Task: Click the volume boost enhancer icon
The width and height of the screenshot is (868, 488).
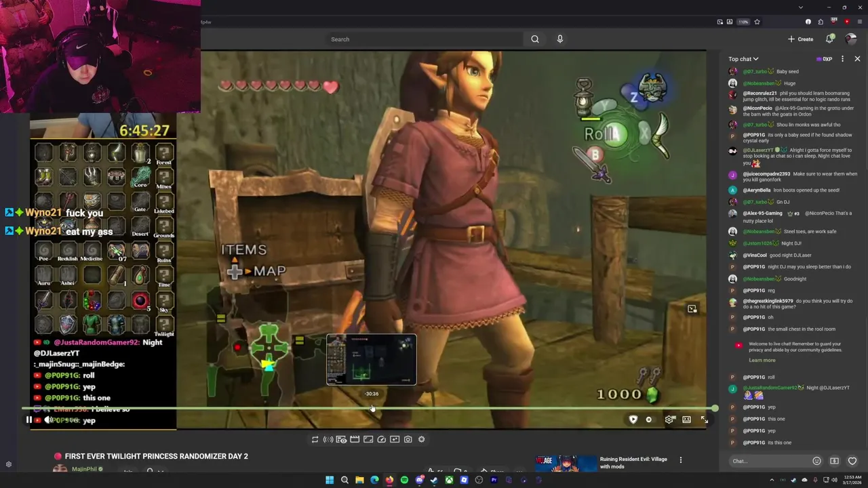Action: 328,439
